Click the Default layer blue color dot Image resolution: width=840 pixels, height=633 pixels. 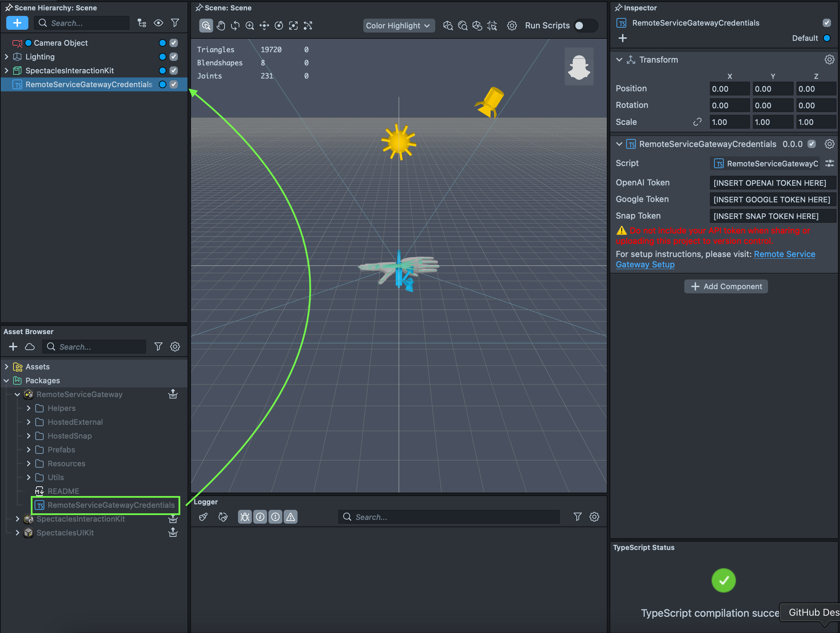826,38
